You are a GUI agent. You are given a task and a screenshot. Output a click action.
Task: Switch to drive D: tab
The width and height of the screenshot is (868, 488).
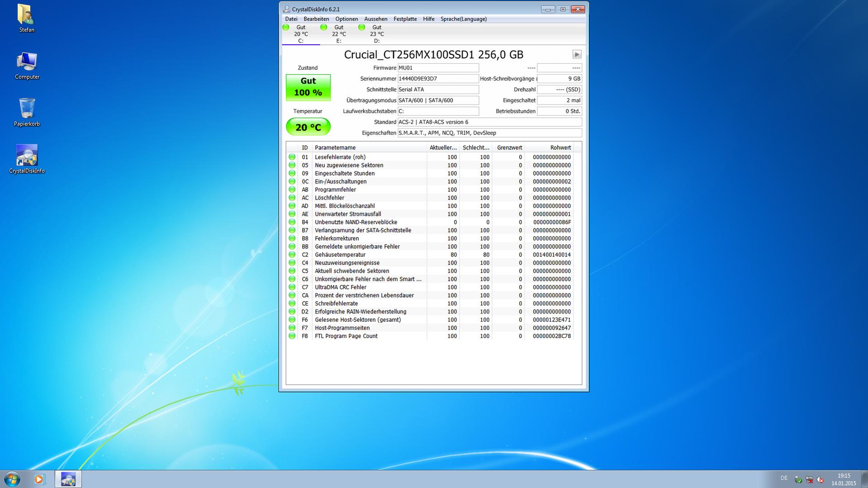377,34
